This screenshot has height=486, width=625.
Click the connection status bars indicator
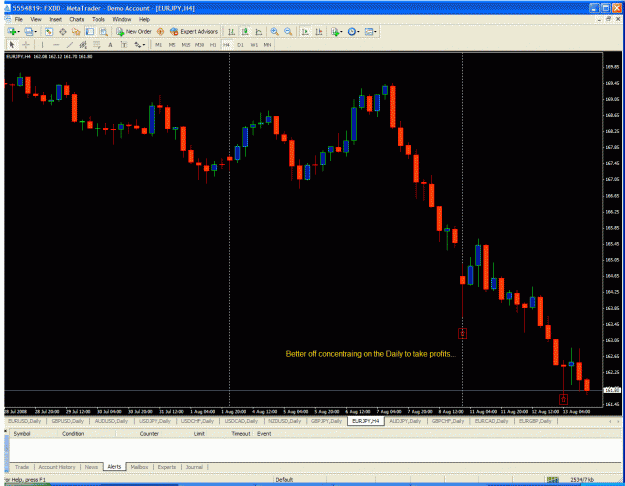tap(552, 480)
